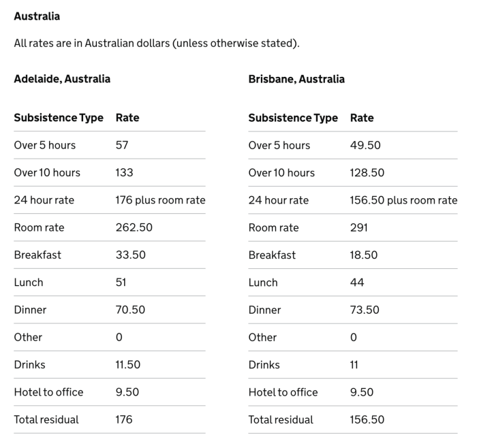Select Brisbane Lunch rate 44
477x448 pixels.
[x=357, y=283]
